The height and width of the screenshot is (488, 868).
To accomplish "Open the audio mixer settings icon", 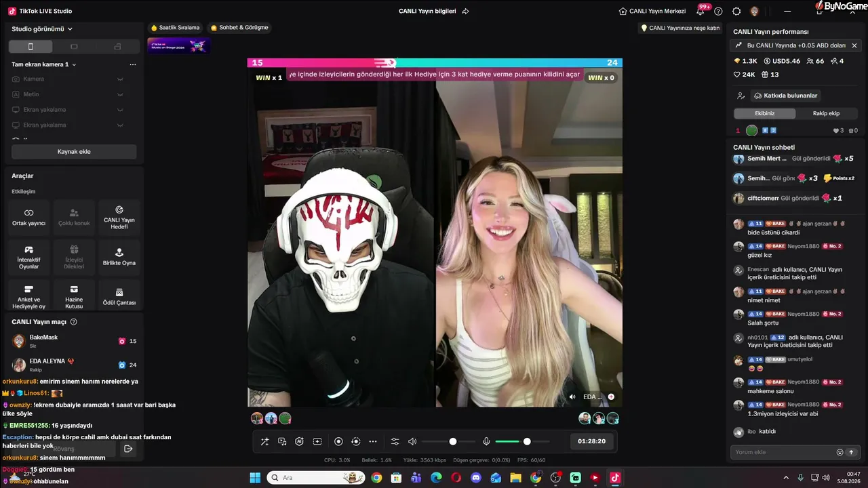I will pyautogui.click(x=395, y=442).
